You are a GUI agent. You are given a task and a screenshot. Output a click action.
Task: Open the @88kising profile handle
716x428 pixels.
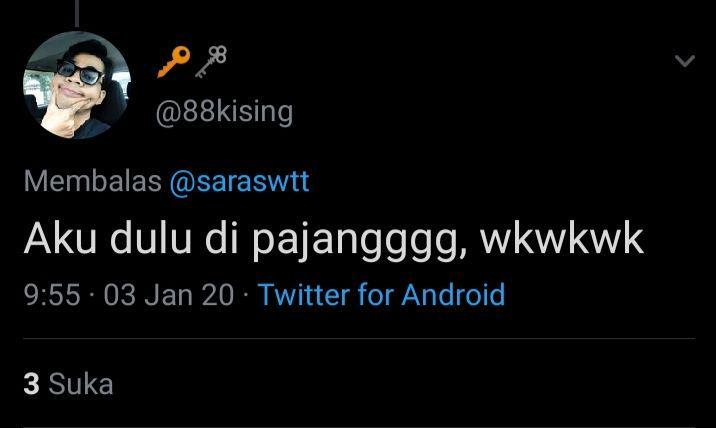[x=224, y=112]
